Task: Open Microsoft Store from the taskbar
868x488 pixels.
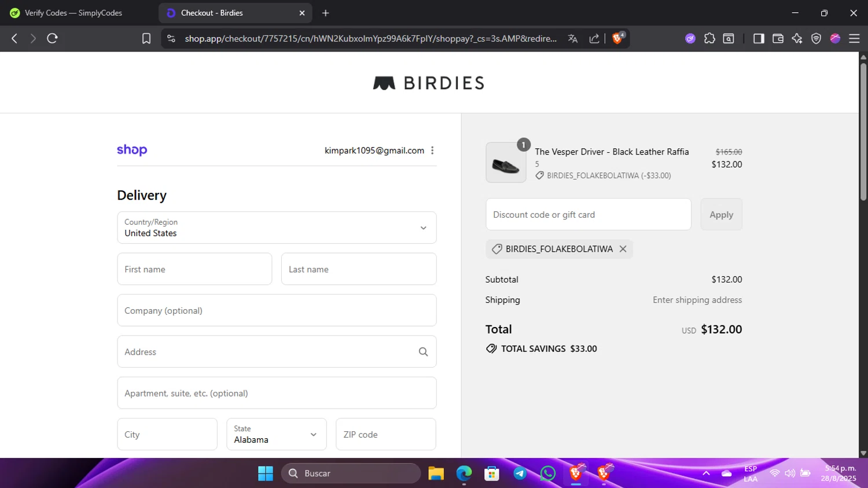Action: click(492, 474)
